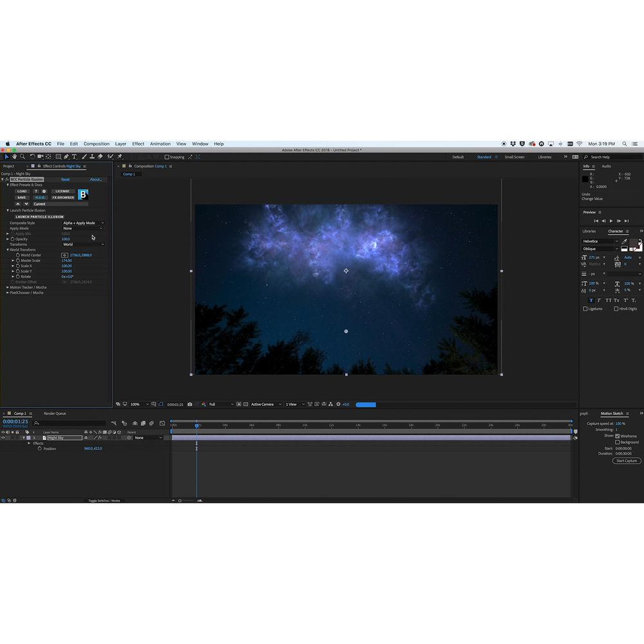Screen dimensions: 644x644
Task: Switch to the Render Queue tab
Action: point(55,413)
